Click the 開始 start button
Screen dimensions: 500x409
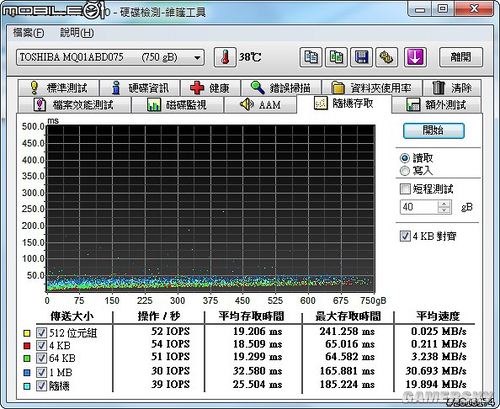coord(433,131)
